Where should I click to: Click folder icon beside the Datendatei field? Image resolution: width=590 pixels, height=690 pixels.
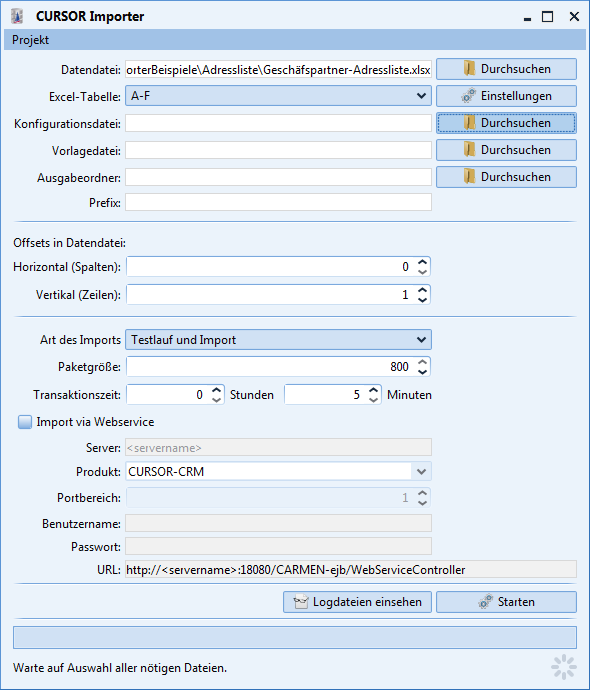click(469, 69)
